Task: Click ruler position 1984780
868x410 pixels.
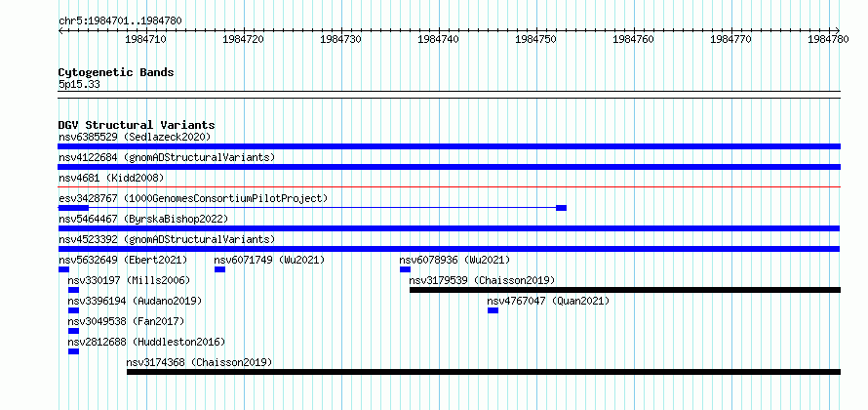Action: point(828,39)
